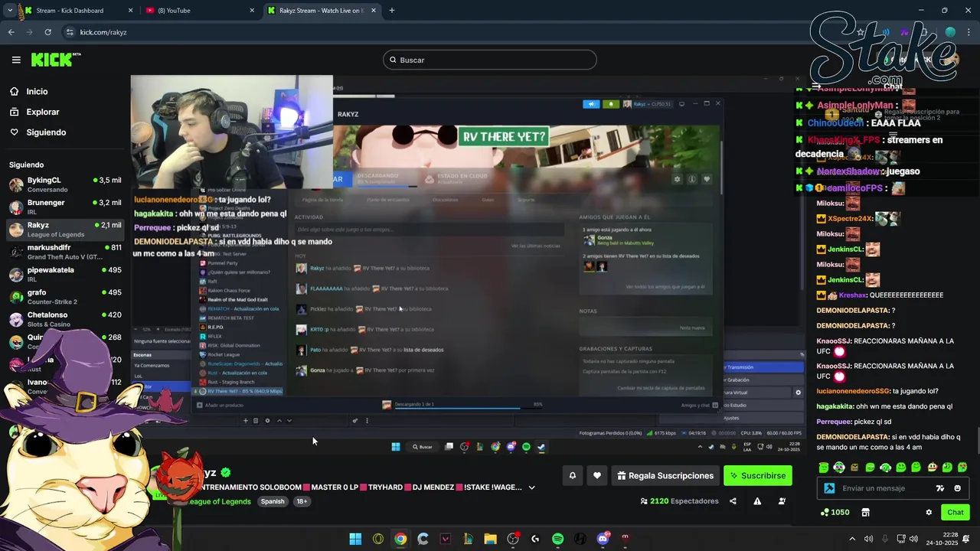The height and width of the screenshot is (551, 980).
Task: Click the 2120 Espectadores viewer count
Action: (x=679, y=501)
